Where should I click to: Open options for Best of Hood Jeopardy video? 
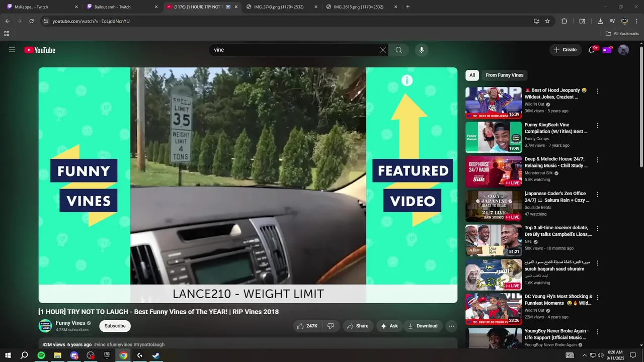598,92
